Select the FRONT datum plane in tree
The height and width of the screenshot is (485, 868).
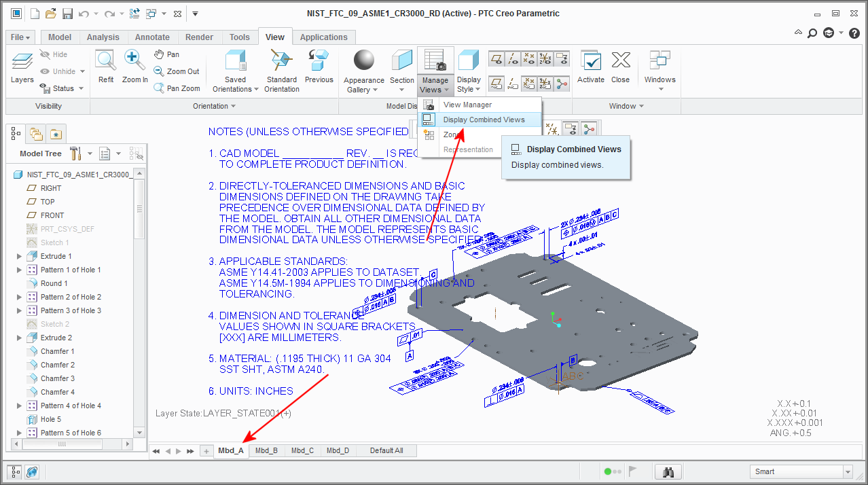coord(52,215)
